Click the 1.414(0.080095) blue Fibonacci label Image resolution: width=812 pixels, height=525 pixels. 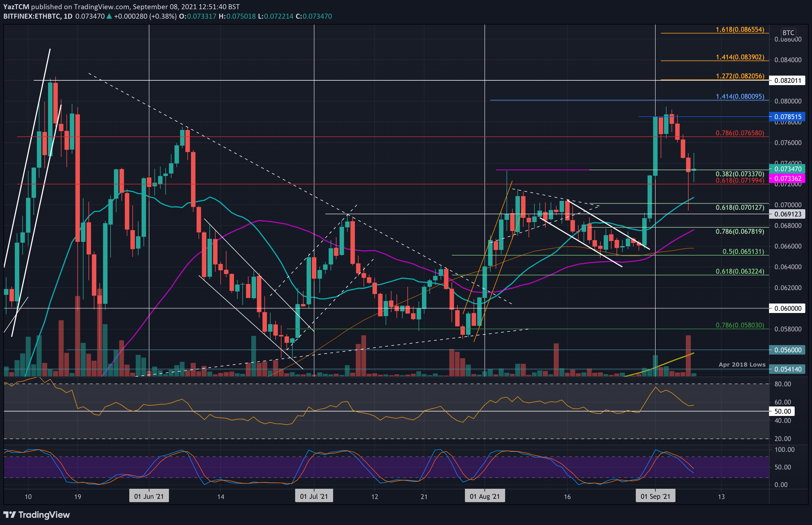(740, 97)
